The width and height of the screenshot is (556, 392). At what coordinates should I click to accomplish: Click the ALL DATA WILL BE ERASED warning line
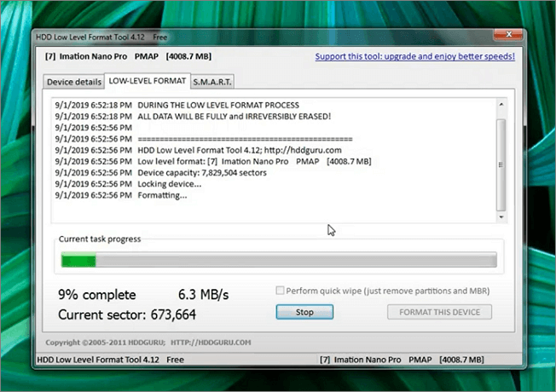[234, 115]
